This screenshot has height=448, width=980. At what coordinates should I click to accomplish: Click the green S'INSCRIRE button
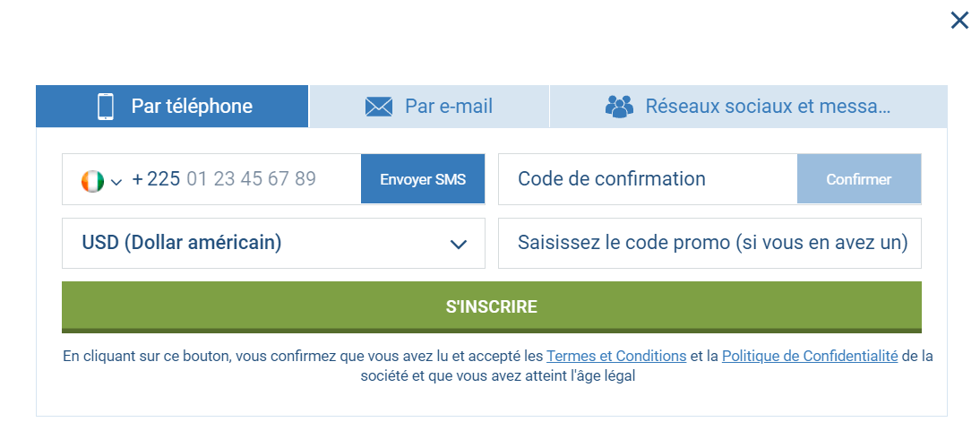point(492,306)
